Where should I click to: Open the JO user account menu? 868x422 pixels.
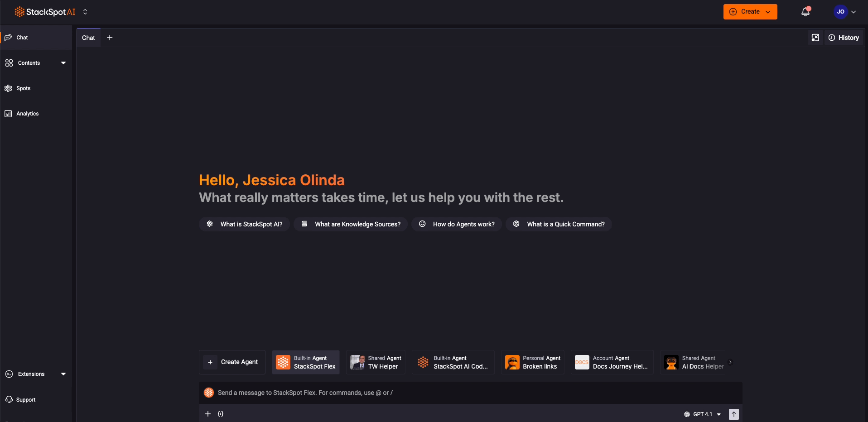[845, 12]
